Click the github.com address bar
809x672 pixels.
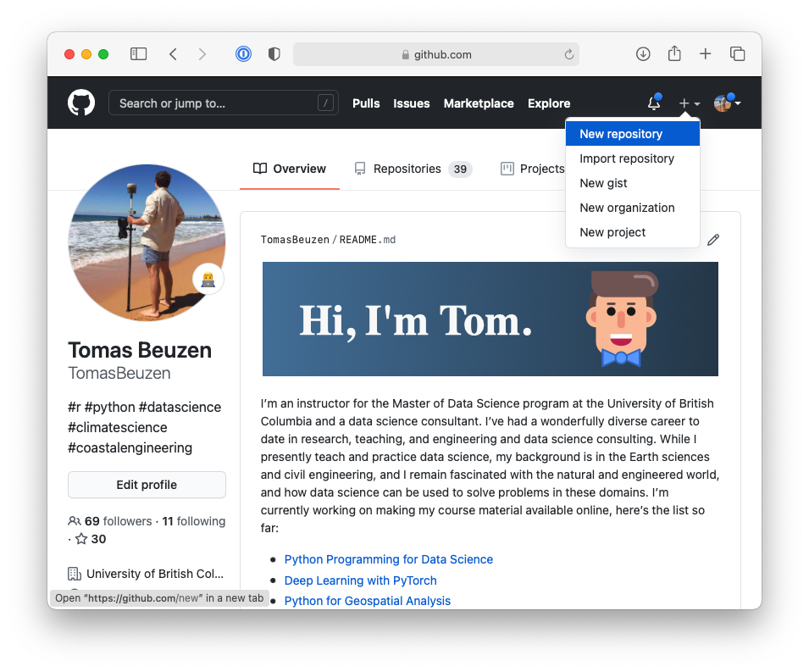tap(436, 54)
